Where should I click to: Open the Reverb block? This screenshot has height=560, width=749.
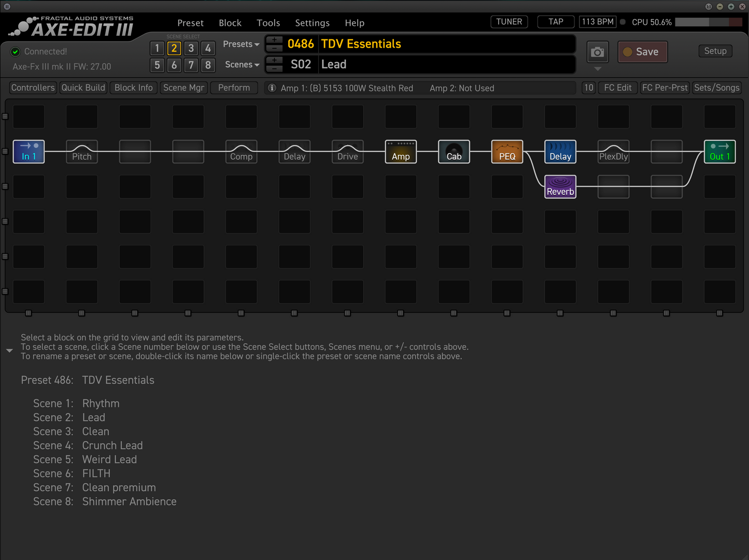coord(560,186)
